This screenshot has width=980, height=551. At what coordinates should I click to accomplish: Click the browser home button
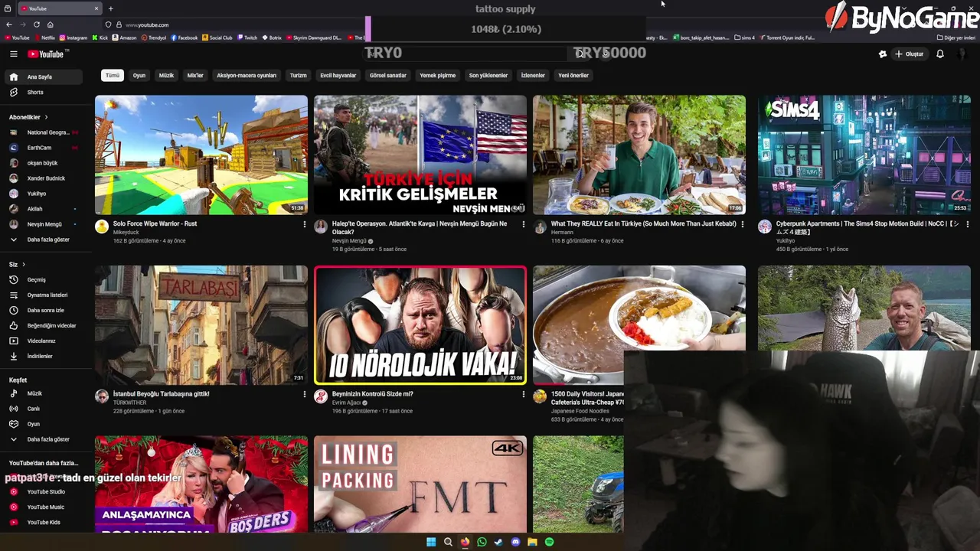click(51, 24)
